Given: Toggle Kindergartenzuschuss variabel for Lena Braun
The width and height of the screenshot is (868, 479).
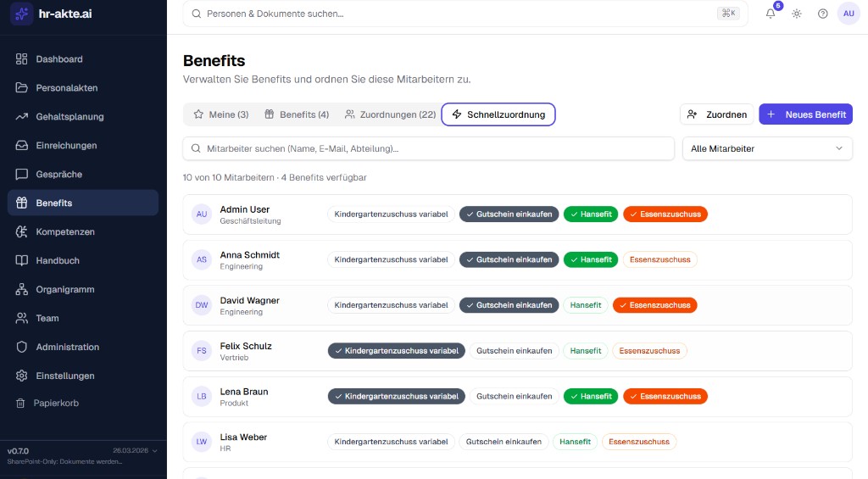Looking at the screenshot, I should [396, 396].
